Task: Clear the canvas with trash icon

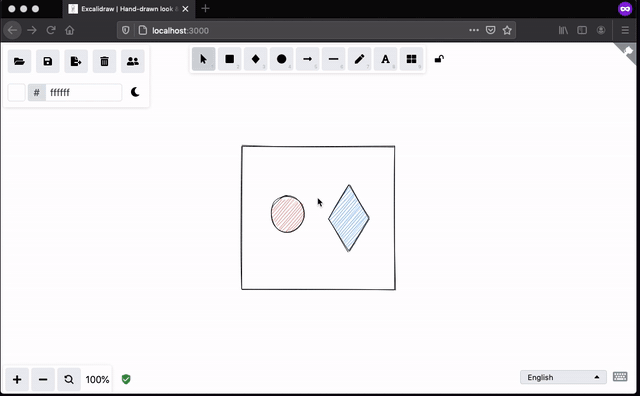Action: tap(104, 61)
